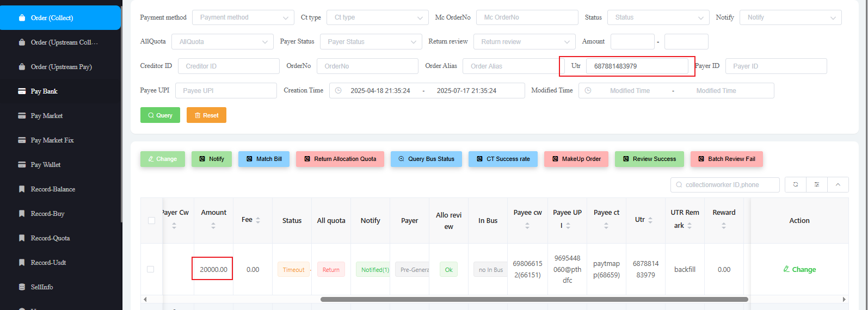Screen dimensions: 868x310
Task: Click the table refresh icon
Action: 795,185
